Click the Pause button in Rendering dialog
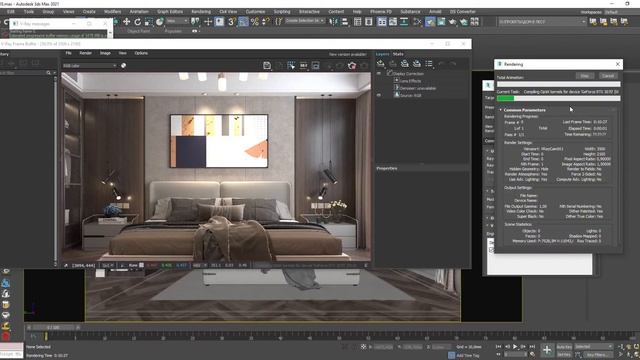640x360 pixels. [x=584, y=76]
